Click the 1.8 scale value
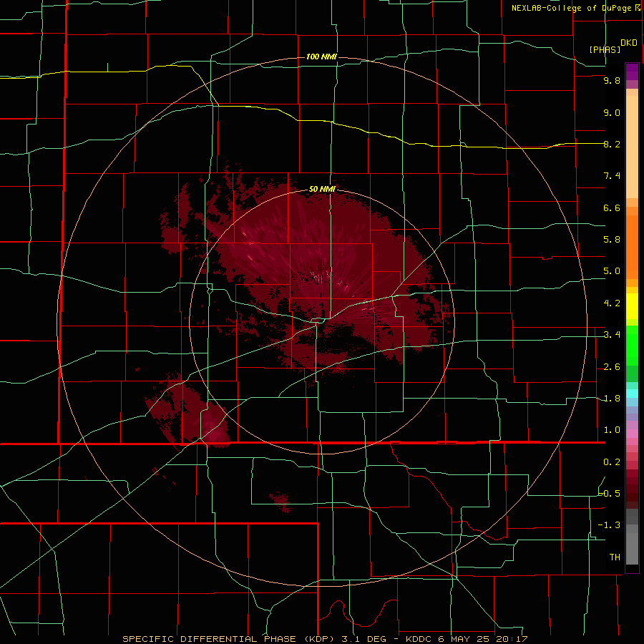 [x=612, y=399]
